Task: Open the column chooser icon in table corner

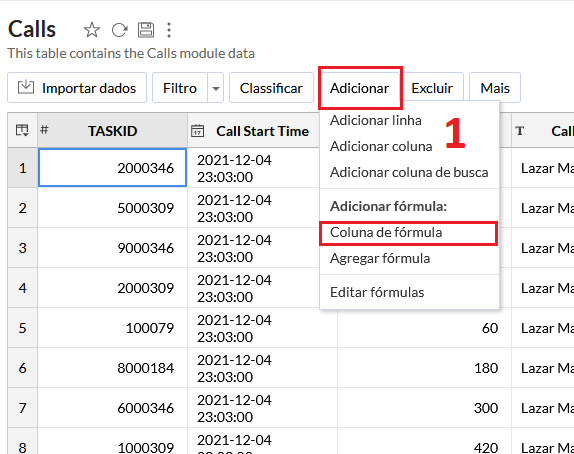Action: 22,130
